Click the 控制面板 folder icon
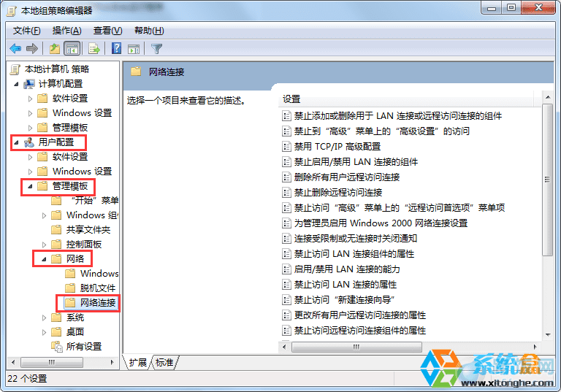This screenshot has width=561, height=392. pos(56,245)
